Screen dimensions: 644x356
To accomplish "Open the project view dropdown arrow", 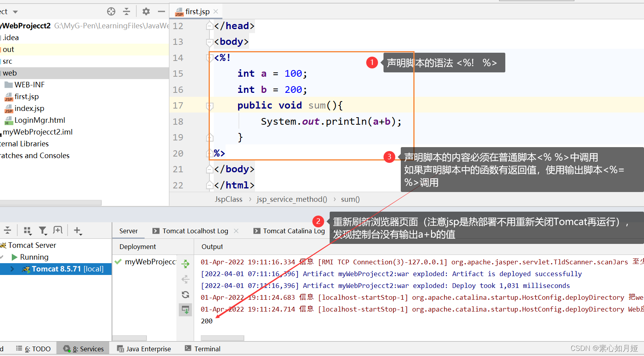I will tap(15, 12).
